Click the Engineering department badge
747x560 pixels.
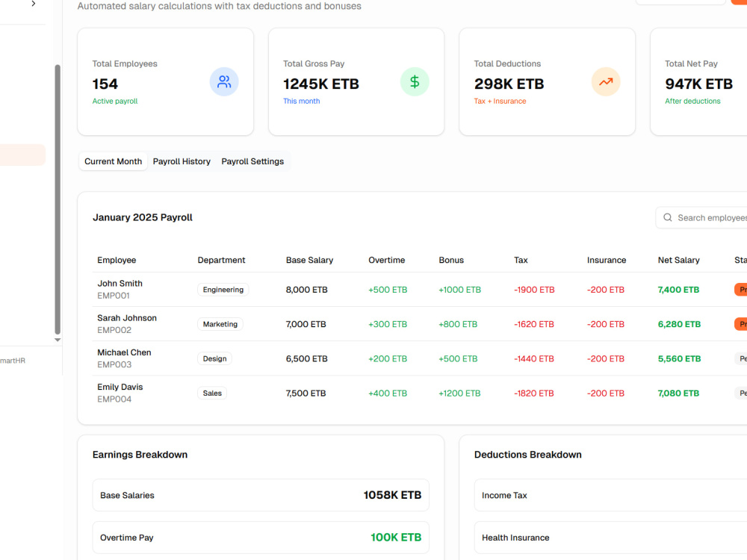pyautogui.click(x=223, y=290)
